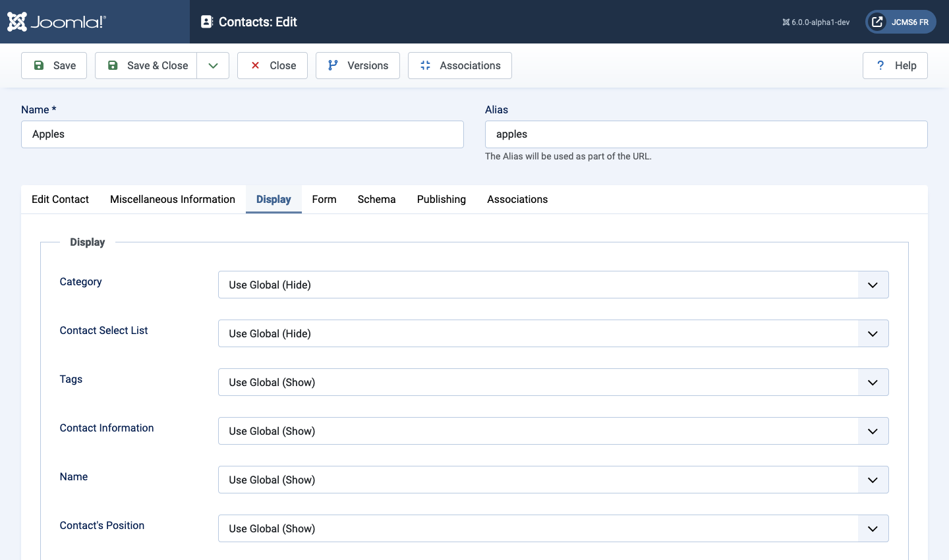
Task: Go to the Publishing tab
Action: (x=442, y=199)
